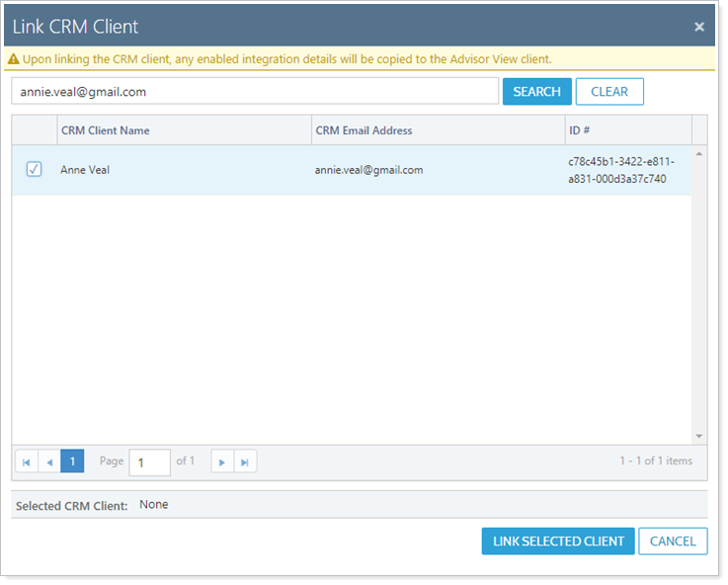Jump to the last page of results
Screen dimensions: 728x585
[x=245, y=461]
